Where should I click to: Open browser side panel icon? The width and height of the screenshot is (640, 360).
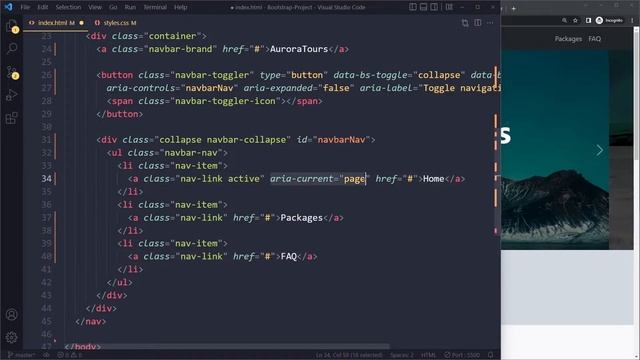[588, 20]
